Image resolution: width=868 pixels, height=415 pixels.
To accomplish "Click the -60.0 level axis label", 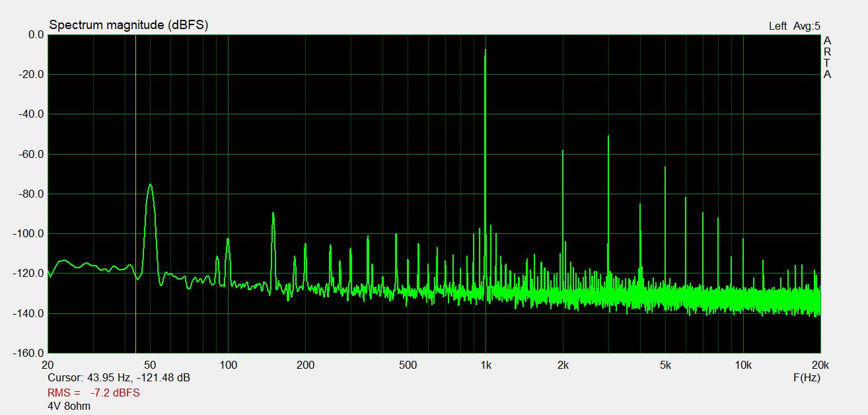I will [x=32, y=154].
